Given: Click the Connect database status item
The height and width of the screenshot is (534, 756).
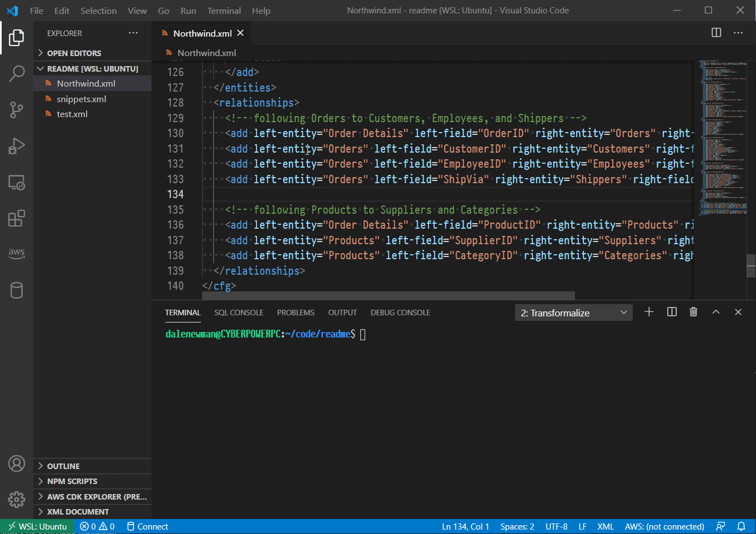Looking at the screenshot, I should 147,526.
